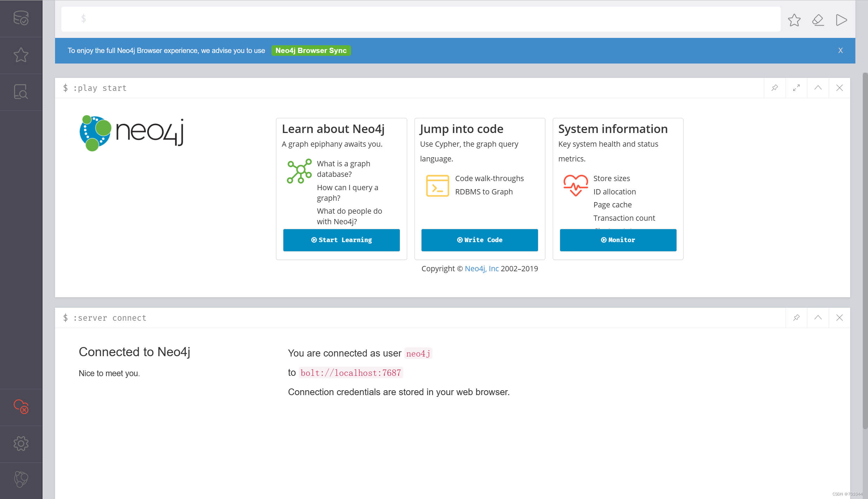Click 'How can I query a graph?' text
This screenshot has width=868, height=499.
348,193
